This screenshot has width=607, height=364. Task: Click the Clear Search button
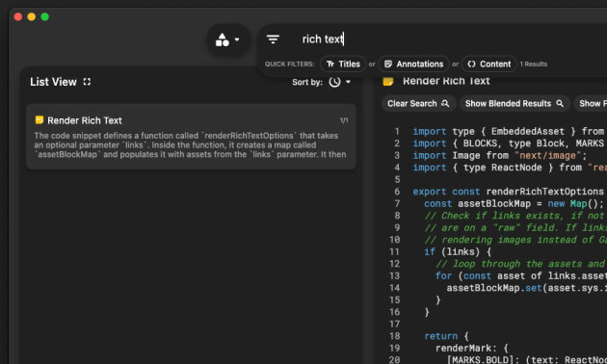(418, 104)
